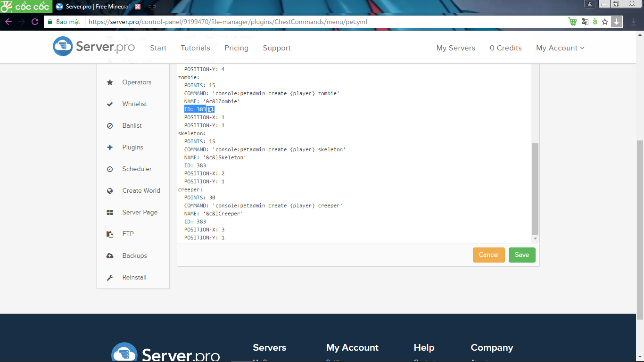Screen dimensions: 644x362
Task: Click the Banlist ban-circle icon
Action: [110, 126]
